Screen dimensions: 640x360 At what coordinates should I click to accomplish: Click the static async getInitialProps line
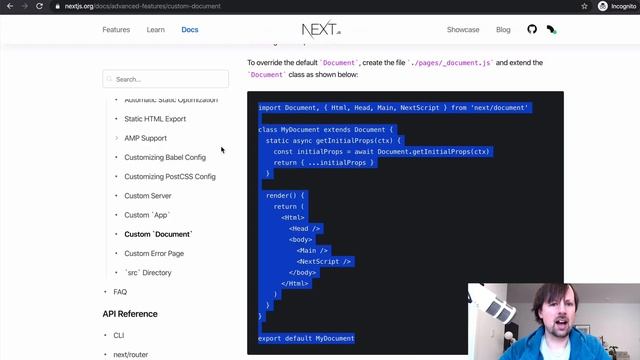tap(333, 141)
